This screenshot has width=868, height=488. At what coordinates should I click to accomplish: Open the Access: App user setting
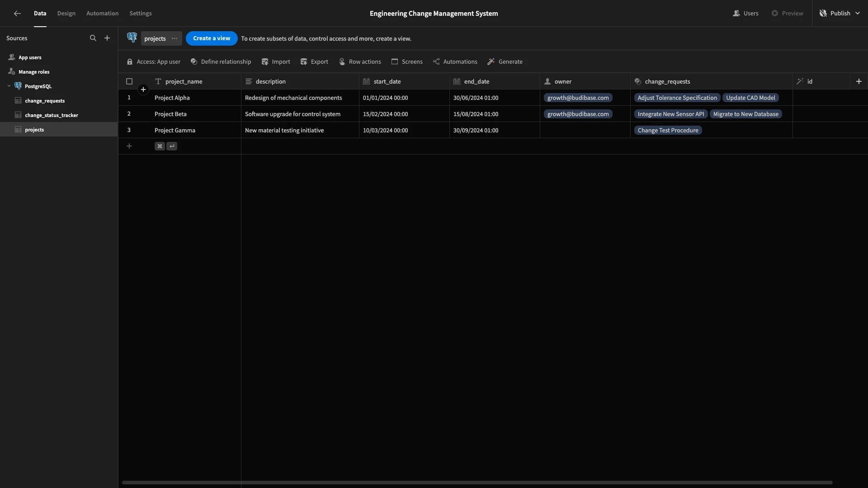click(x=154, y=62)
